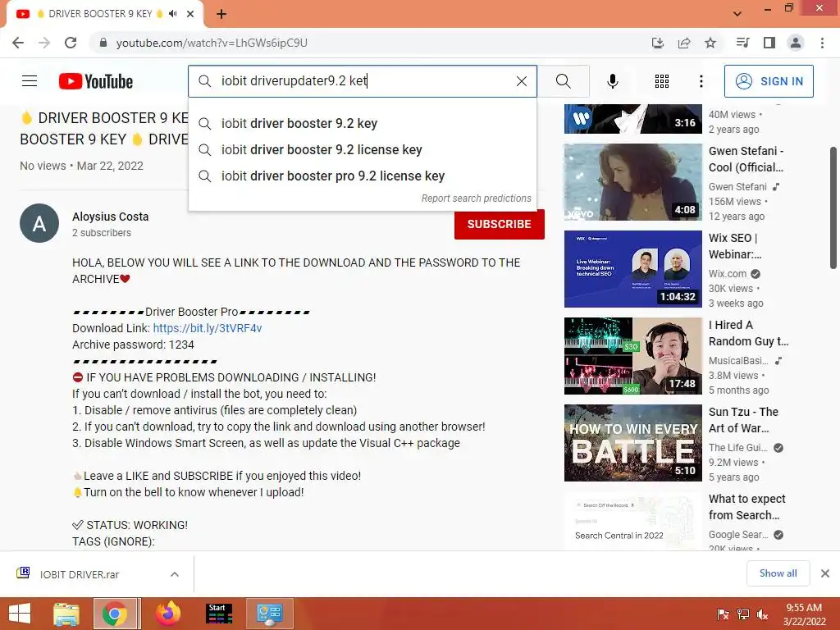The height and width of the screenshot is (630, 840).
Task: Toggle Chrome side panel
Action: point(769,43)
